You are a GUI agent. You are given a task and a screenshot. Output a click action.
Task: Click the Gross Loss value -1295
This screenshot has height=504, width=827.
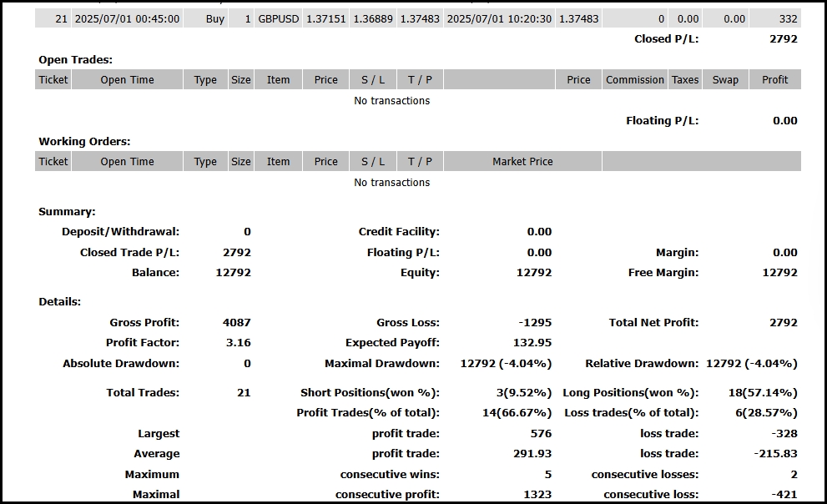click(x=534, y=322)
